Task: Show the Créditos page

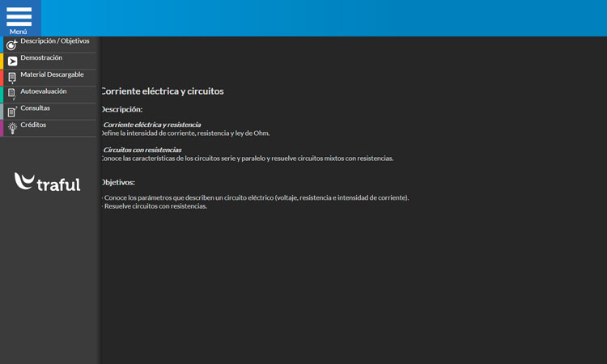Action: coord(33,125)
